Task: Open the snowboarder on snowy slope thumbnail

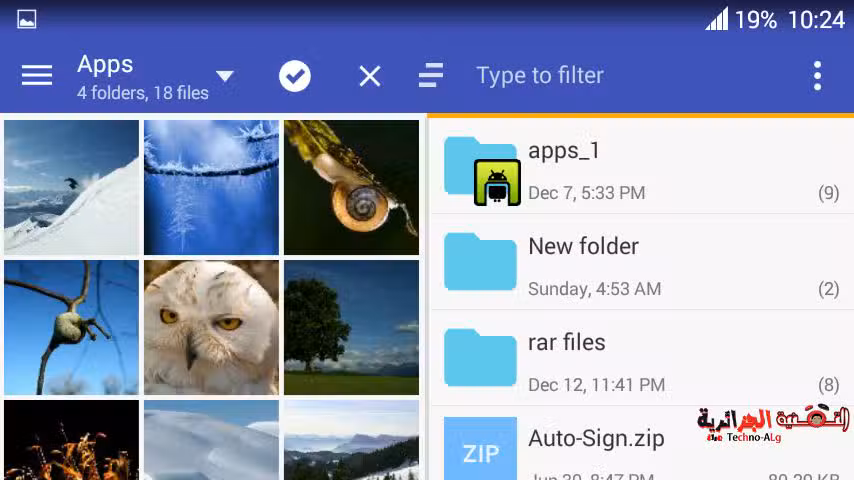Action: (x=71, y=187)
